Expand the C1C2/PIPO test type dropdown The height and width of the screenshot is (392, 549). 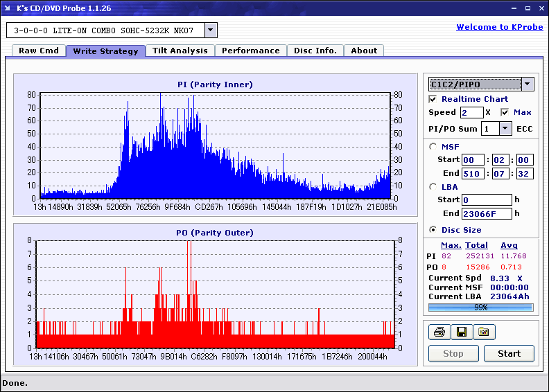528,84
